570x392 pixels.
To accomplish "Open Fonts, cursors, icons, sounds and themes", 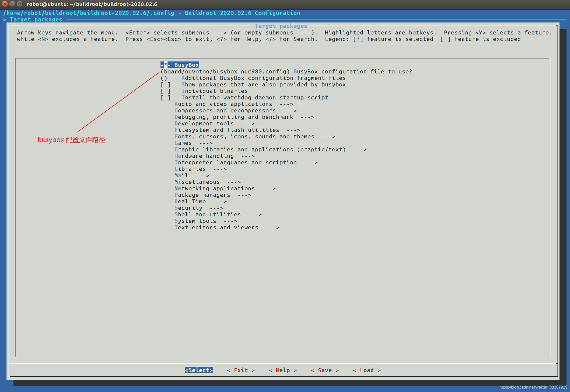I will tap(255, 136).
